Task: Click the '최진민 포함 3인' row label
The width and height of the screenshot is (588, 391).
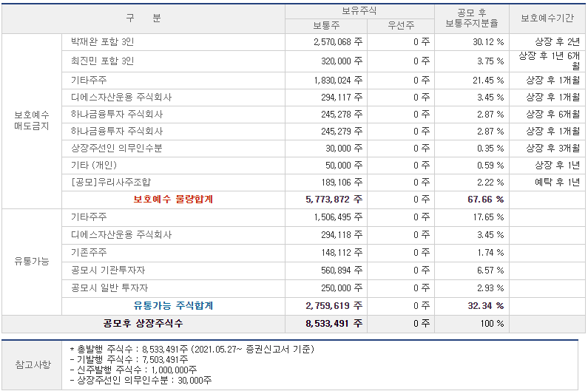Action: 102,61
